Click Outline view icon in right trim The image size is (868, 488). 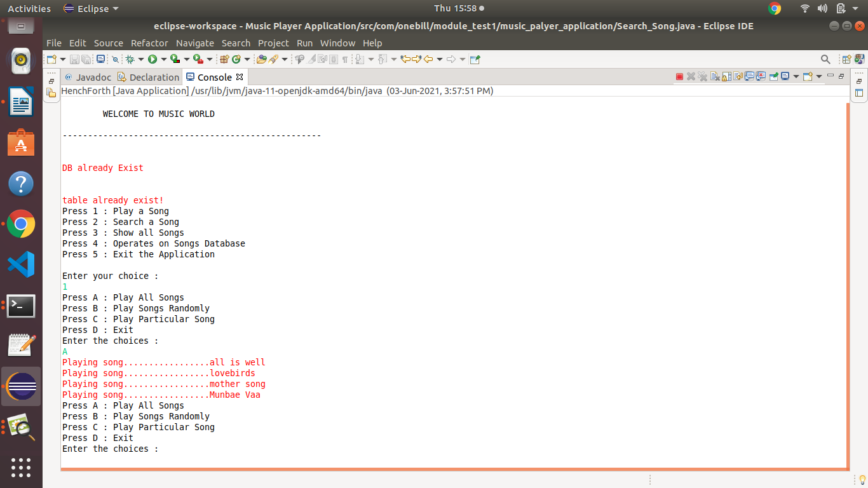859,93
